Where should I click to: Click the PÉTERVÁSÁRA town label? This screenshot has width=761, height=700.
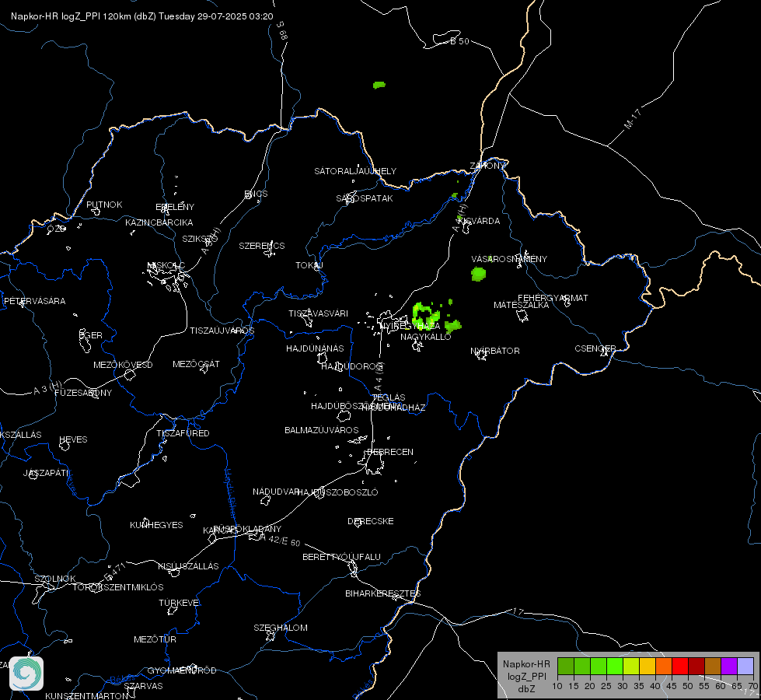coord(34,301)
